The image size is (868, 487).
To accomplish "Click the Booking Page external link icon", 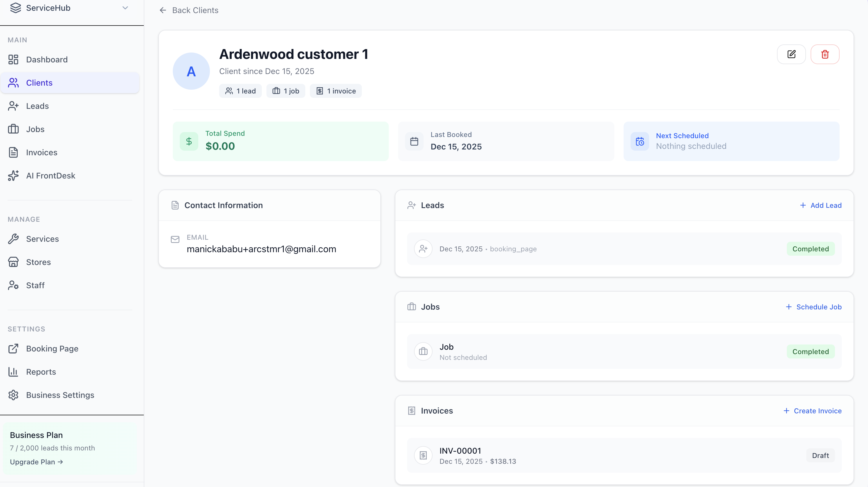I will 13,348.
